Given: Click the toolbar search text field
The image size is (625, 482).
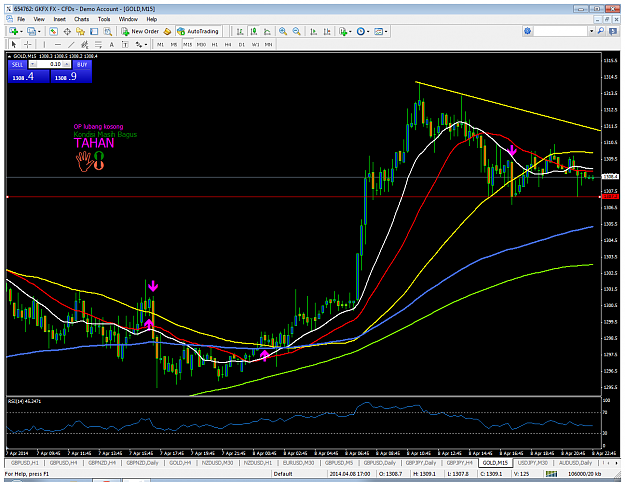Looking at the screenshot, I should click(x=561, y=31).
